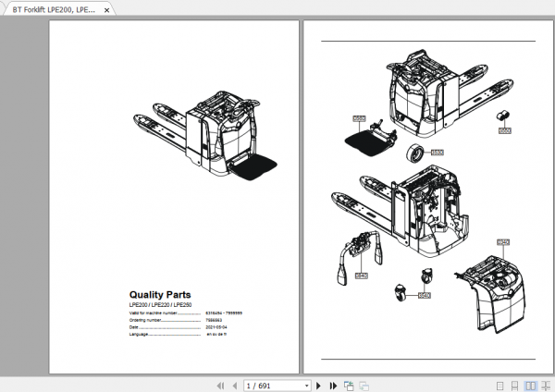Click the LPE200 / LPE220 / LPE250 model line

coord(160,305)
